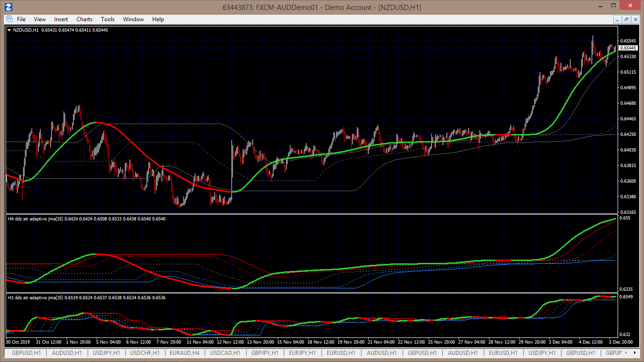Viewport: 644px width, 362px height.
Task: Click the 12 Nov 12:00 time label
Action: point(231,342)
